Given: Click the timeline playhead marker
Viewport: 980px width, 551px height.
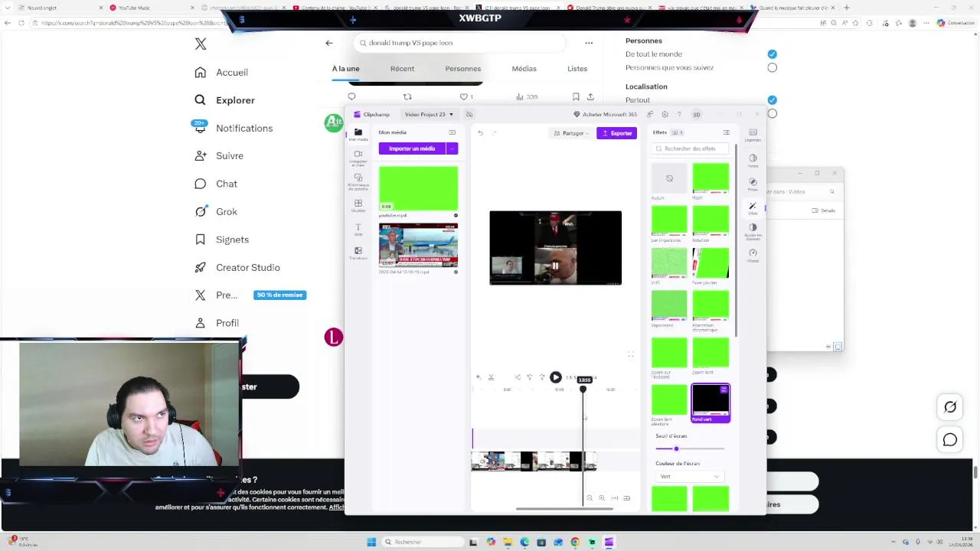Looking at the screenshot, I should [583, 390].
